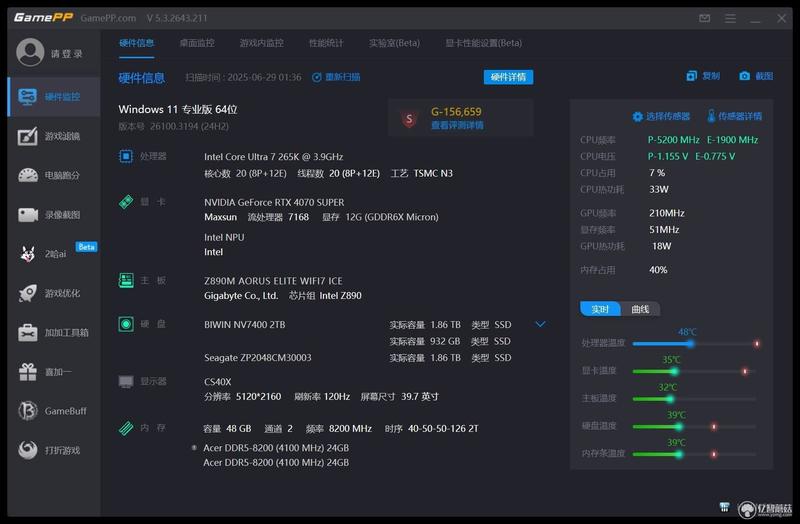This screenshot has width=800, height=524.
Task: Click the 传感器详情 thermometer icon
Action: pyautogui.click(x=711, y=116)
